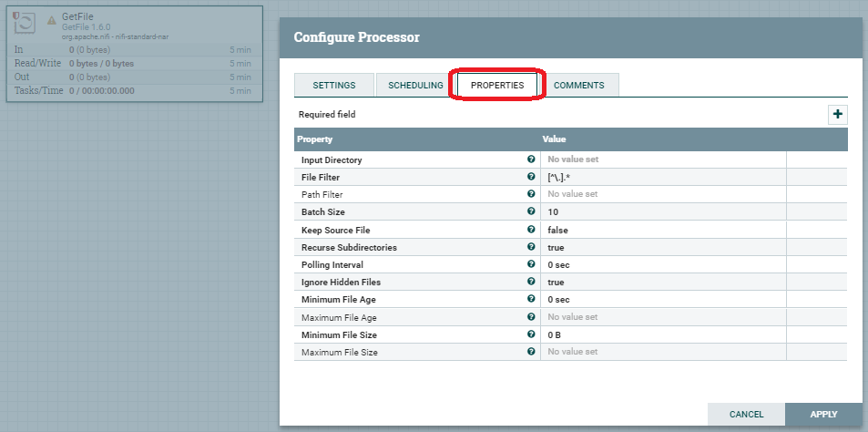This screenshot has height=432, width=868.
Task: Click help icon next to Input Directory
Action: point(531,159)
